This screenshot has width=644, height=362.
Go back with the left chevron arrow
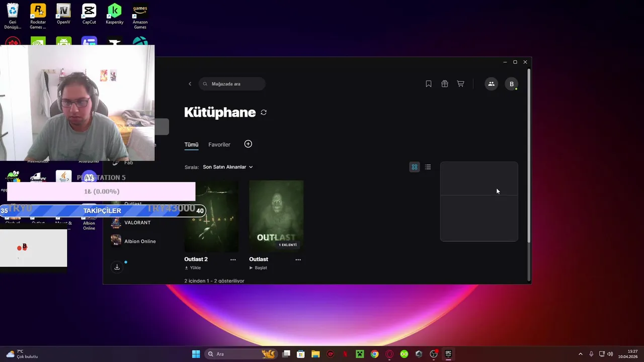pos(190,84)
